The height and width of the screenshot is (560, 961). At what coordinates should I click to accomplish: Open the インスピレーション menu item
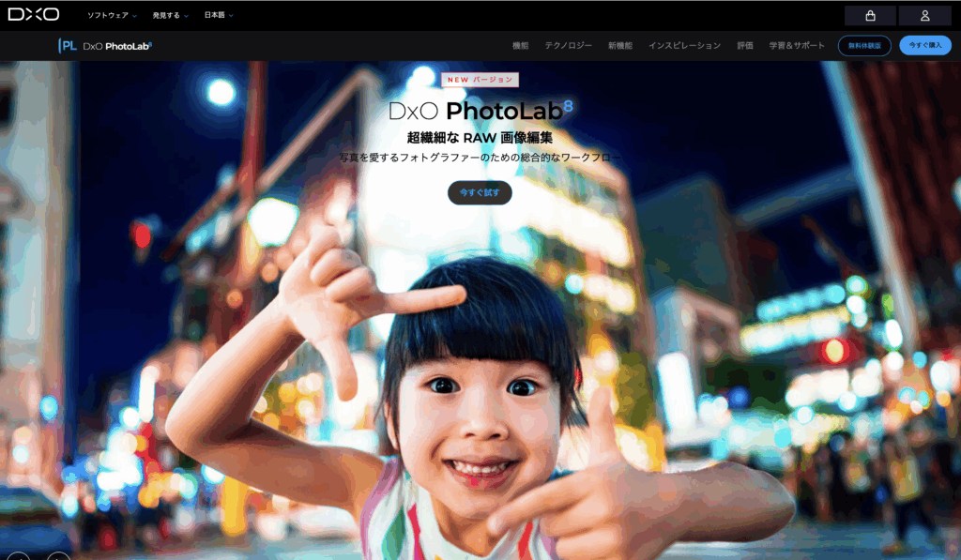(684, 46)
